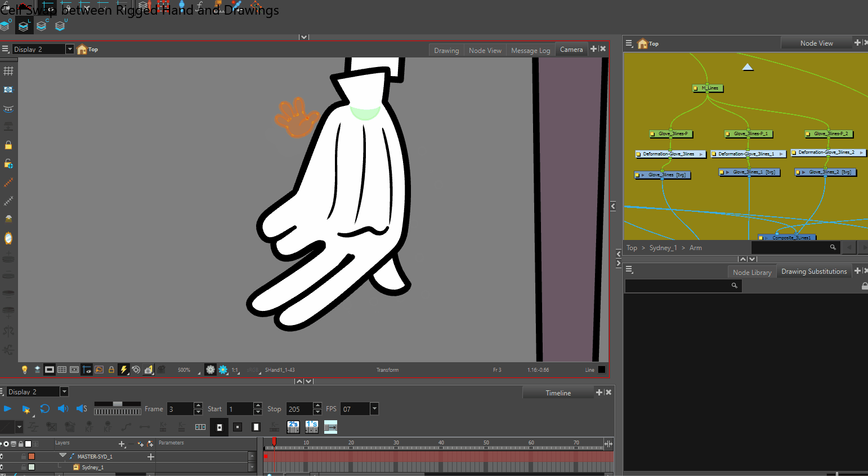Select the Camera tab
This screenshot has width=868, height=476.
pyautogui.click(x=571, y=50)
